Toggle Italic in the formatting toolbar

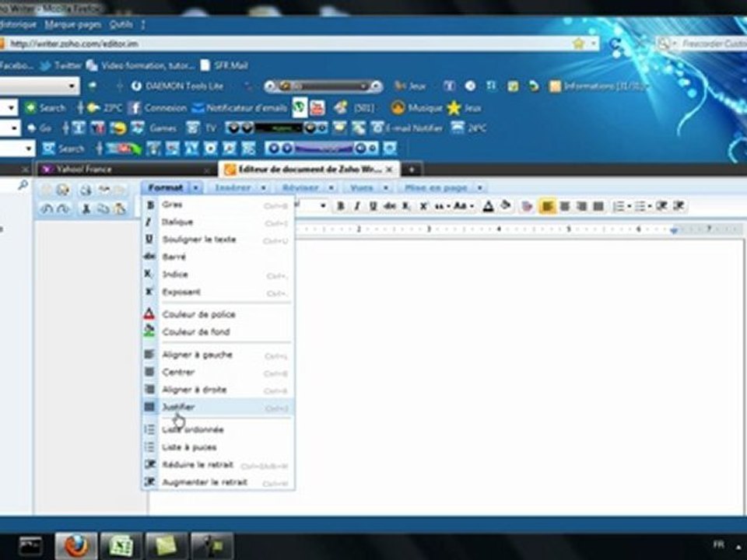[357, 206]
